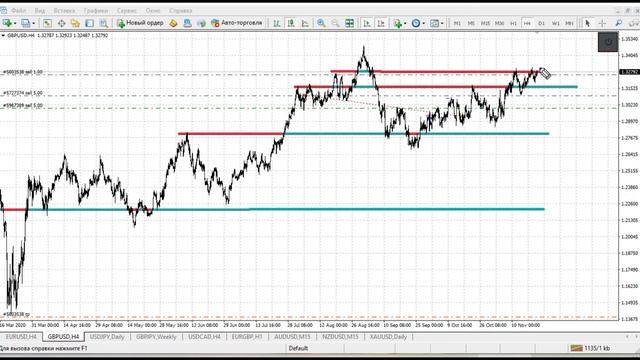Show the Market Watch panel
640x360 pixels.
(x=47, y=23)
